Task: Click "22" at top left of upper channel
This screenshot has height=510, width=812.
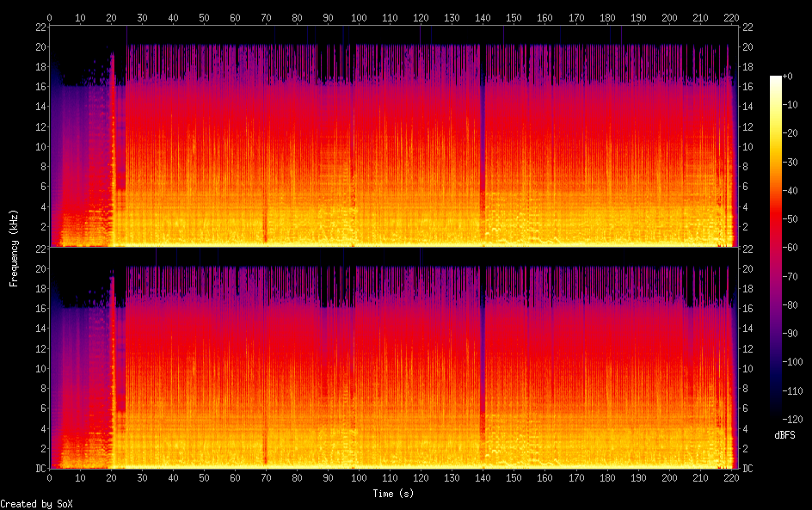Action: point(41,28)
